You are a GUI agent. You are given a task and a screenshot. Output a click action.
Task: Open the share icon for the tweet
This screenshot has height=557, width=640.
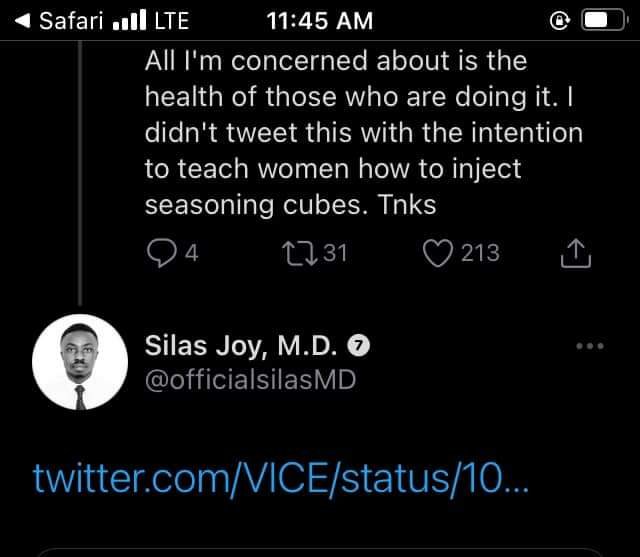[x=577, y=254]
